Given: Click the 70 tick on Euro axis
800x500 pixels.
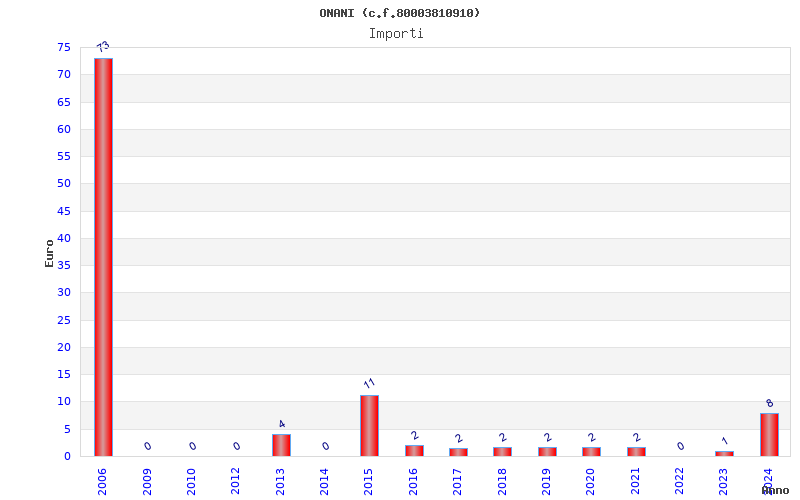Looking at the screenshot, I should (64, 74).
